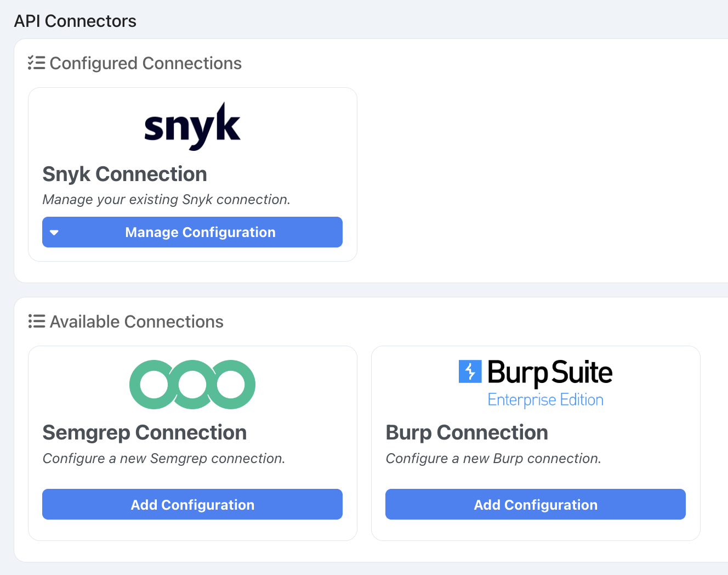Add Configuration for Semgrep connection
Image resolution: width=728 pixels, height=575 pixels.
192,505
